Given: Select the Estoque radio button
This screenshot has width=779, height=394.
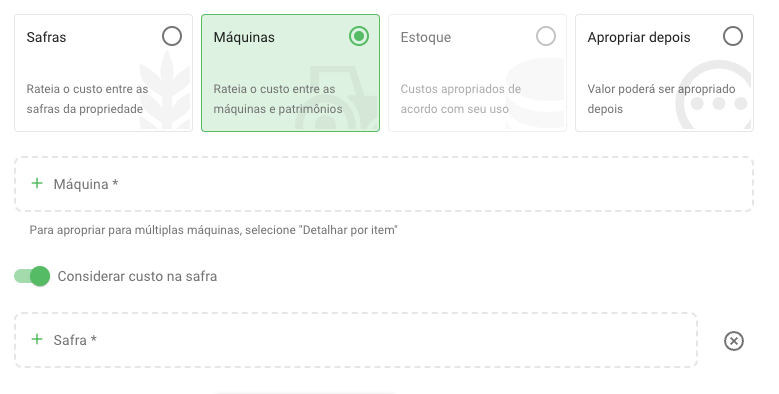Looking at the screenshot, I should [x=546, y=36].
